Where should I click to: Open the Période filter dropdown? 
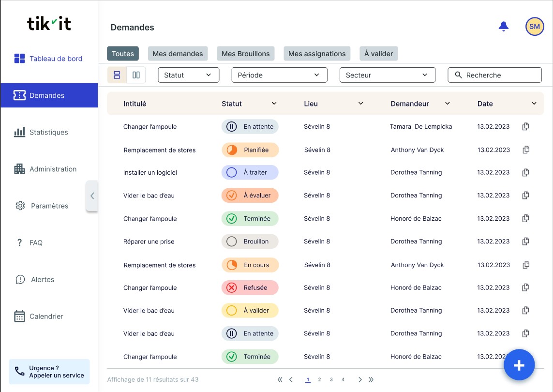point(279,75)
